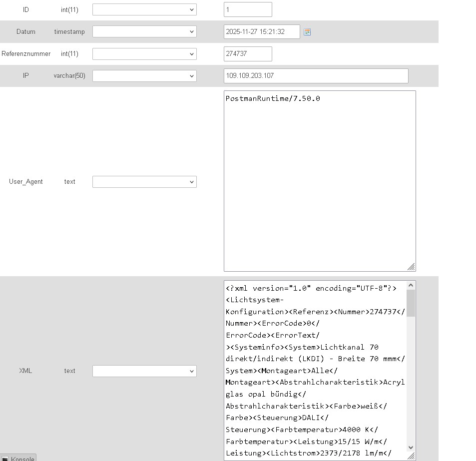476x461 pixels.
Task: Click the IP address input field
Action: tap(316, 76)
